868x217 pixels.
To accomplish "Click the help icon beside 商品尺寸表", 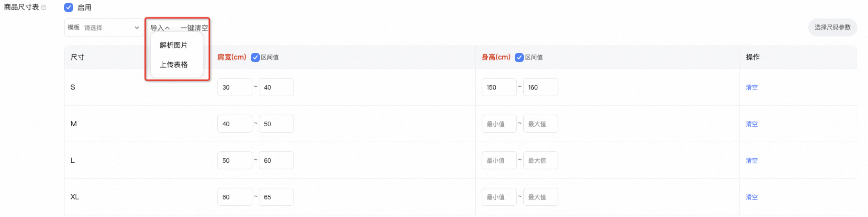I will pyautogui.click(x=44, y=7).
